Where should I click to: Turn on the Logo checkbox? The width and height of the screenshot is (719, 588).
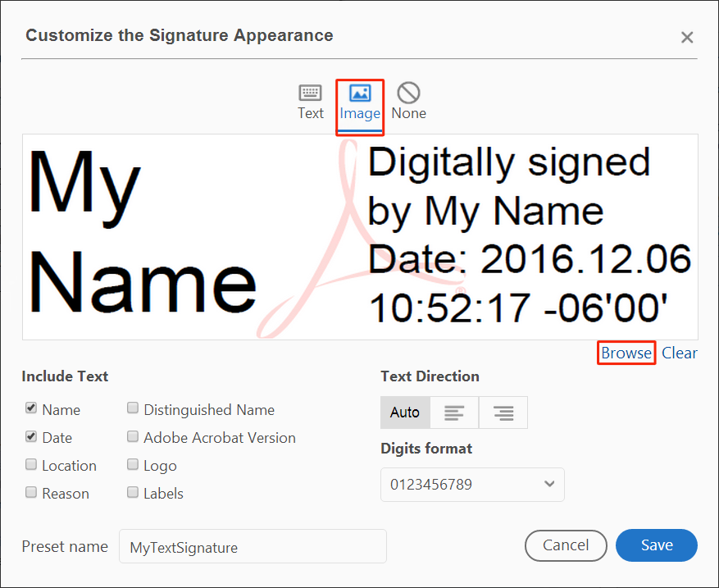(x=133, y=464)
